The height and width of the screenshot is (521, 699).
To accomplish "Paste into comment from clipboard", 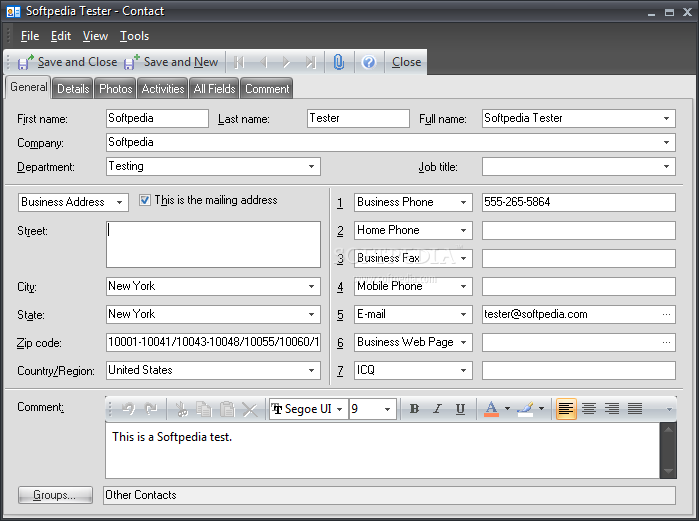I will 227,409.
